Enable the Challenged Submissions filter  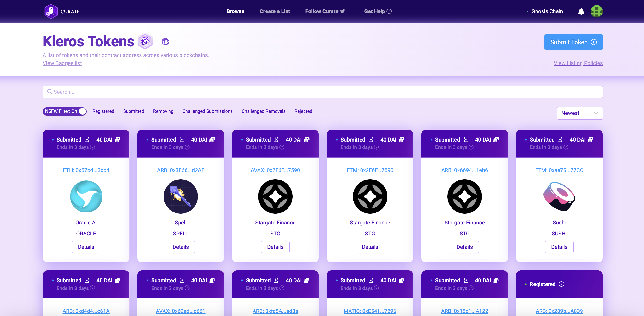[x=207, y=111]
